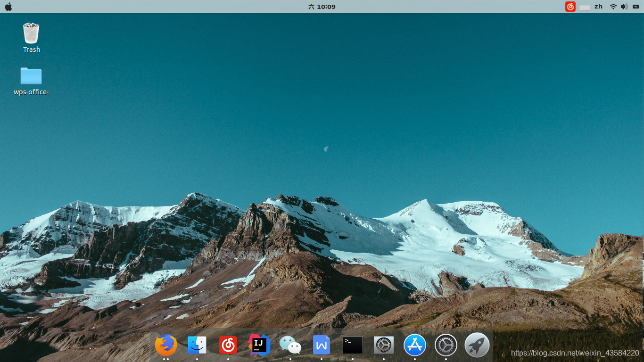
Task: Open the Wi-Fi network indicator
Action: tap(613, 7)
